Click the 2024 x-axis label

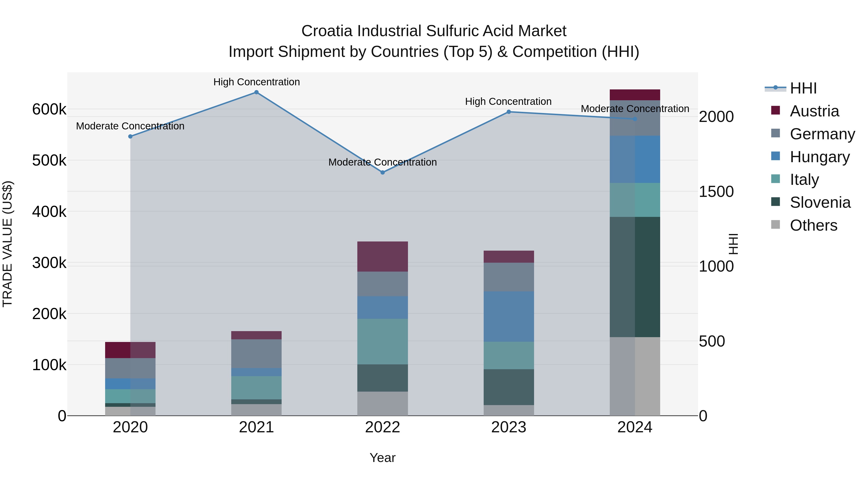tap(635, 427)
